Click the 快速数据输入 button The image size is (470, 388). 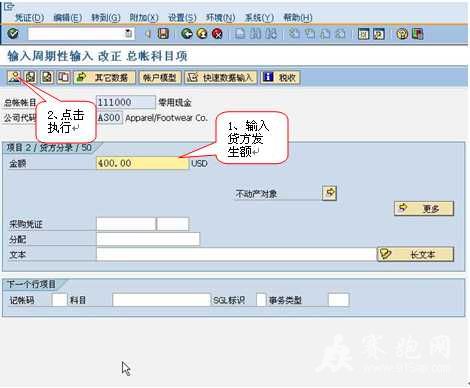coord(221,77)
